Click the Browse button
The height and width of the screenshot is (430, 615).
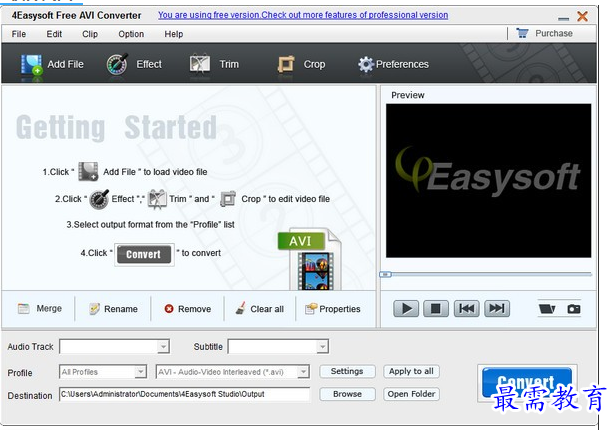347,394
